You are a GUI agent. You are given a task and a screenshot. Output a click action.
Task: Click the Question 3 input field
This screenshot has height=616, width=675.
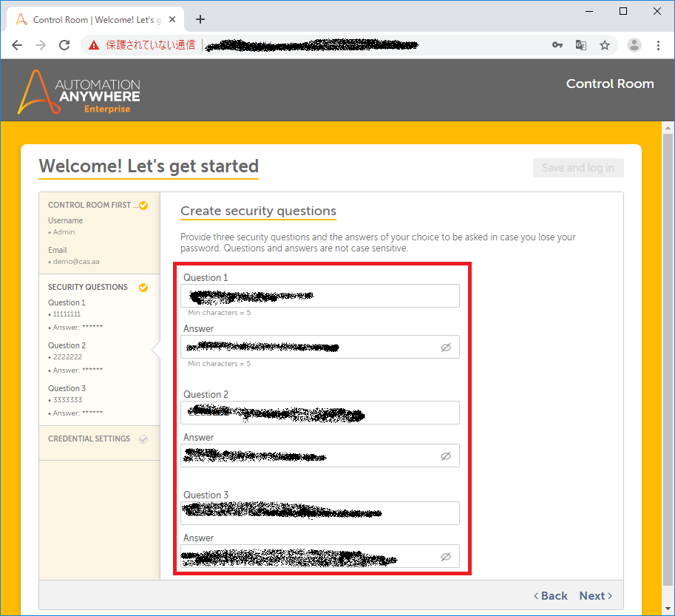tap(320, 513)
